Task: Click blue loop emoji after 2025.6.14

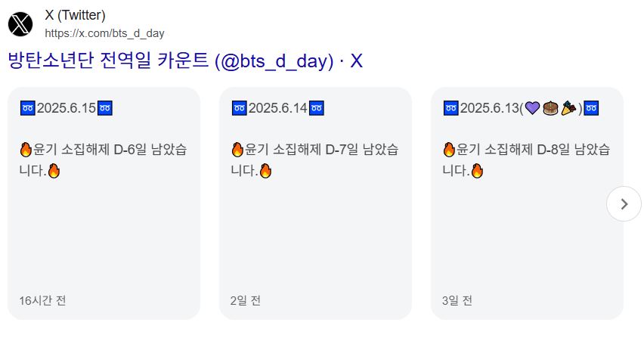Action: point(316,108)
